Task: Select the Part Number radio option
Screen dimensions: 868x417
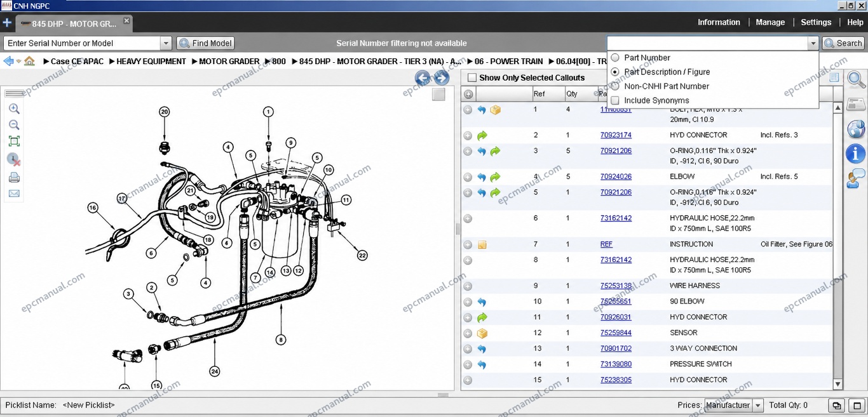Action: coord(614,58)
